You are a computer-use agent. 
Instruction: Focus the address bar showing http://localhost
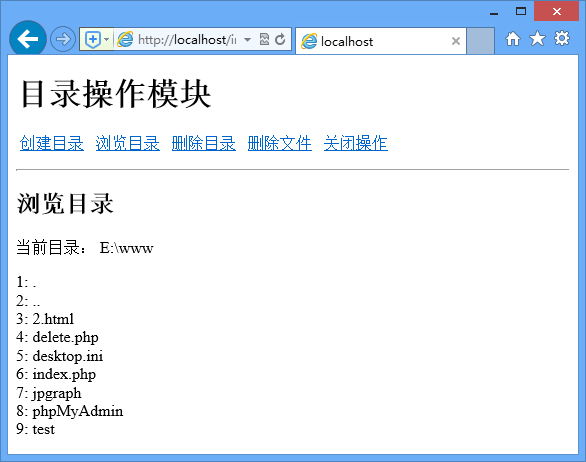pos(187,39)
